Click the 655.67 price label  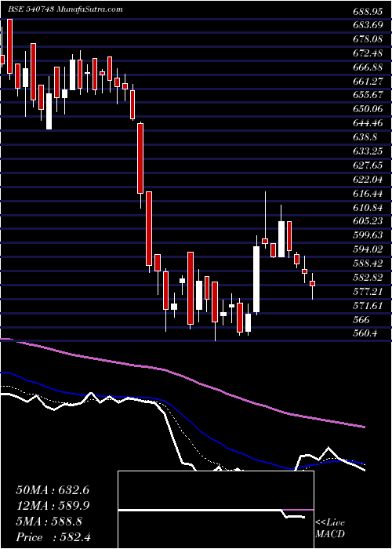[x=367, y=96]
